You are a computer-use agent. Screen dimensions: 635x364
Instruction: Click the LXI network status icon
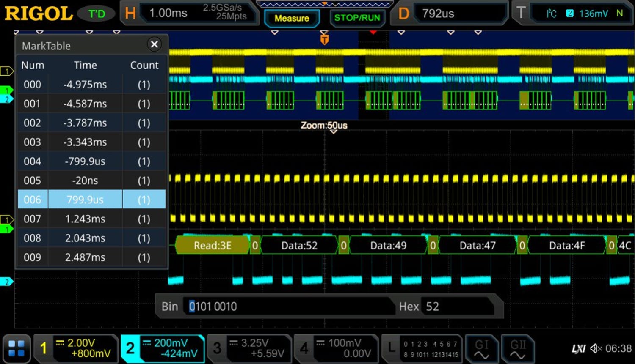click(579, 348)
